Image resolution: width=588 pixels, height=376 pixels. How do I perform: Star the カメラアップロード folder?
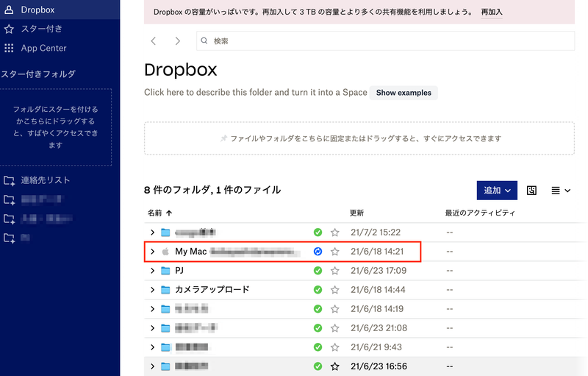335,290
